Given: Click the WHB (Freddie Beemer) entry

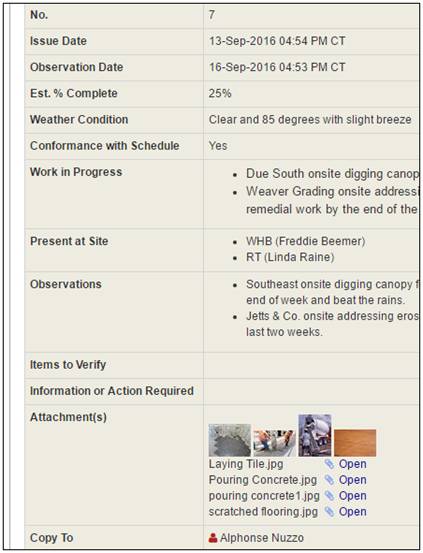Looking at the screenshot, I should coord(306,241).
